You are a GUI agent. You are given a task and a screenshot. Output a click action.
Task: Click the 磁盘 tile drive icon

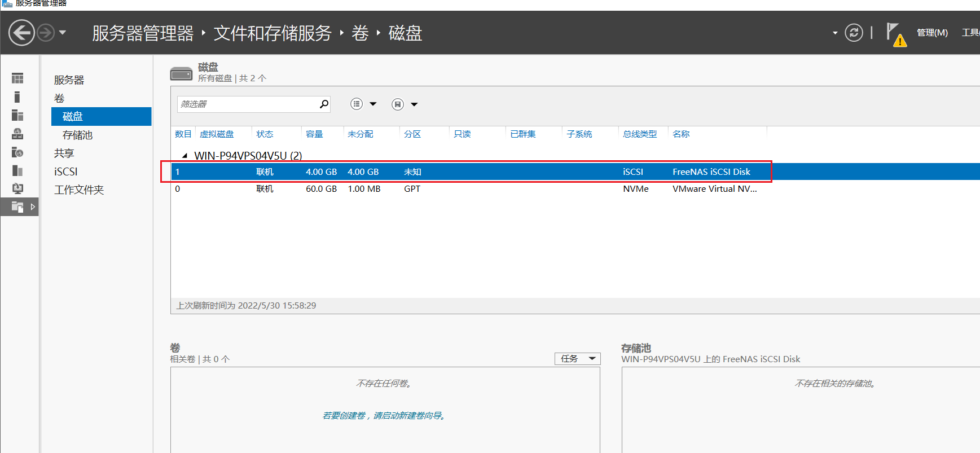point(181,73)
